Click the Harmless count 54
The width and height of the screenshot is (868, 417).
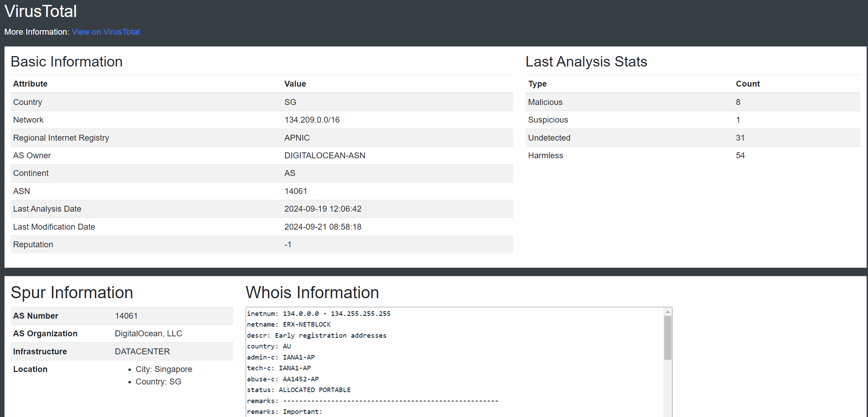coord(740,156)
